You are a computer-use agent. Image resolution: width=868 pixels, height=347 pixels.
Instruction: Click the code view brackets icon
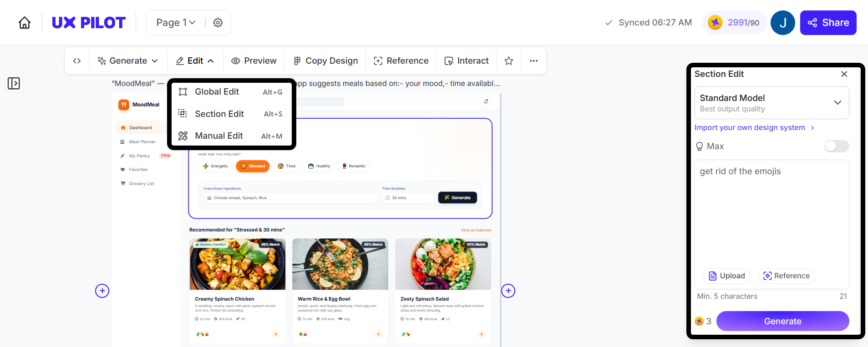(77, 61)
